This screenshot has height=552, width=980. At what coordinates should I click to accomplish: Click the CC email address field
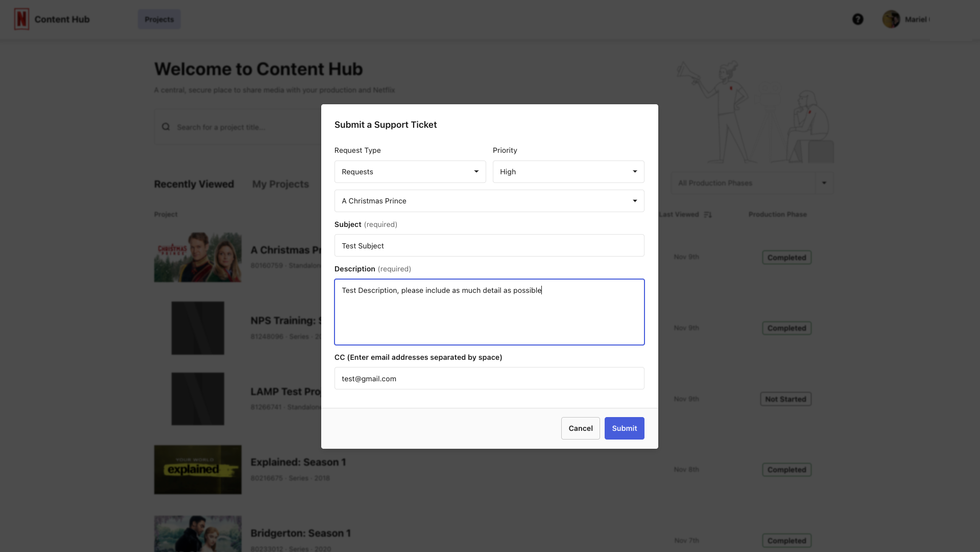pos(489,378)
